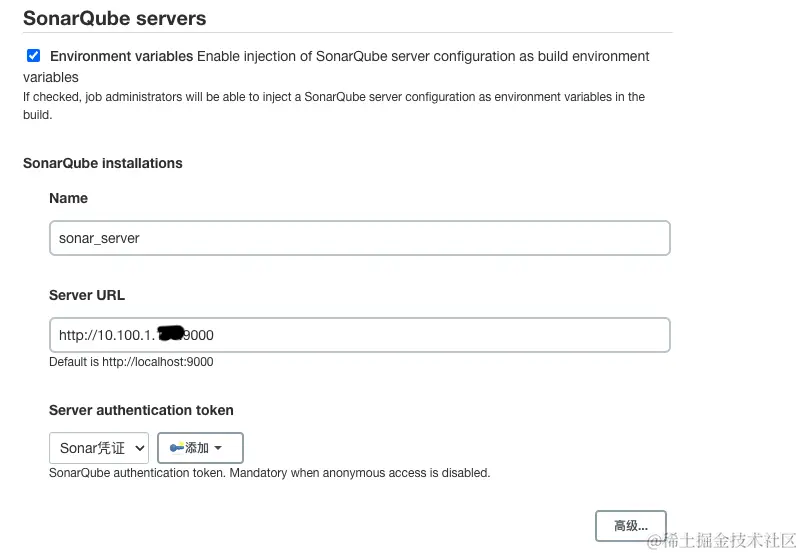Click the 'Default is http://localhost:9000' hint
Viewport: 803px width, 556px height.
tap(131, 362)
